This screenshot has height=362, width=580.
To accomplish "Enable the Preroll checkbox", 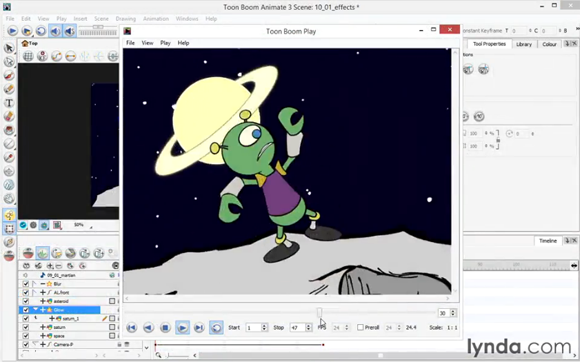I will coord(360,328).
